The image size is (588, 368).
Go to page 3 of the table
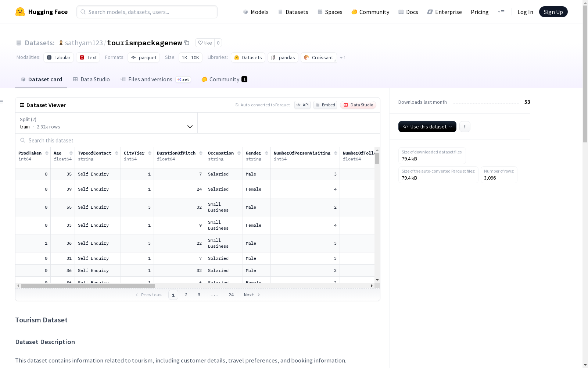click(x=199, y=295)
